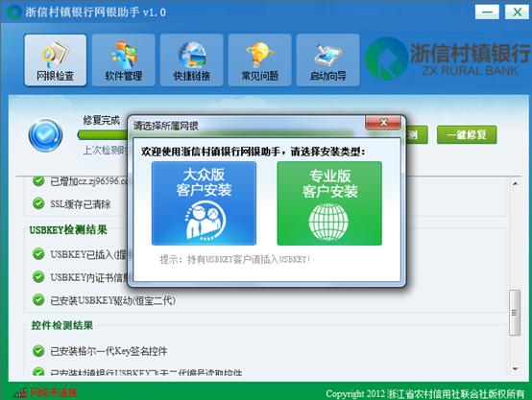Open the 网银检查 tab
Screen dimensions: 532x400
coord(56,60)
